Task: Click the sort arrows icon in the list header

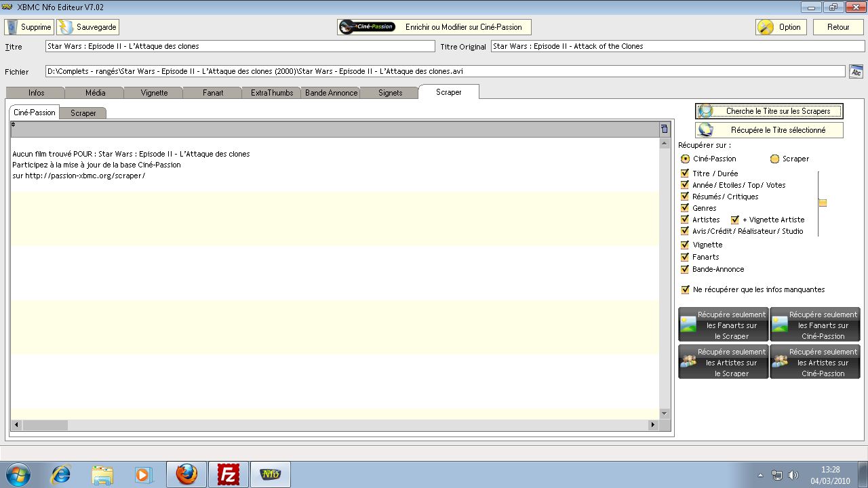Action: [x=14, y=124]
